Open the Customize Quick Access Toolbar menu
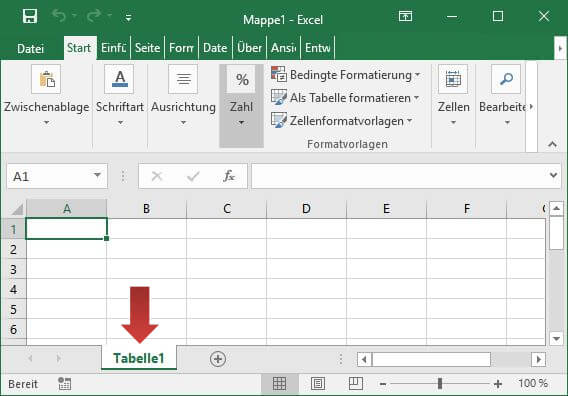 pos(128,17)
